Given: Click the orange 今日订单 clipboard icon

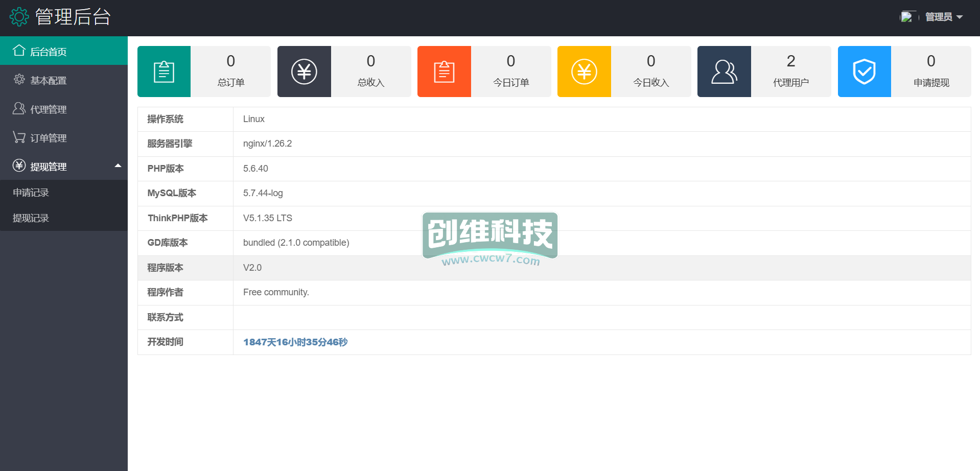Looking at the screenshot, I should tap(444, 72).
